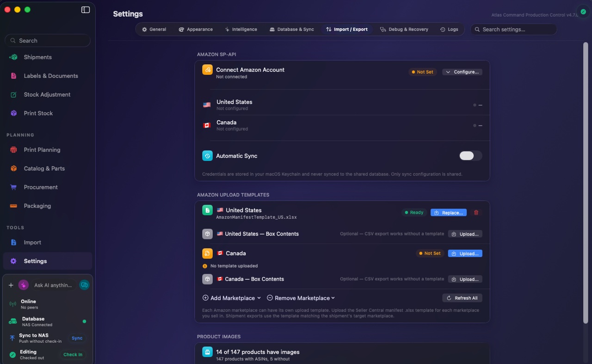592x364 pixels.
Task: Upload United States Box Contents template
Action: (x=465, y=234)
